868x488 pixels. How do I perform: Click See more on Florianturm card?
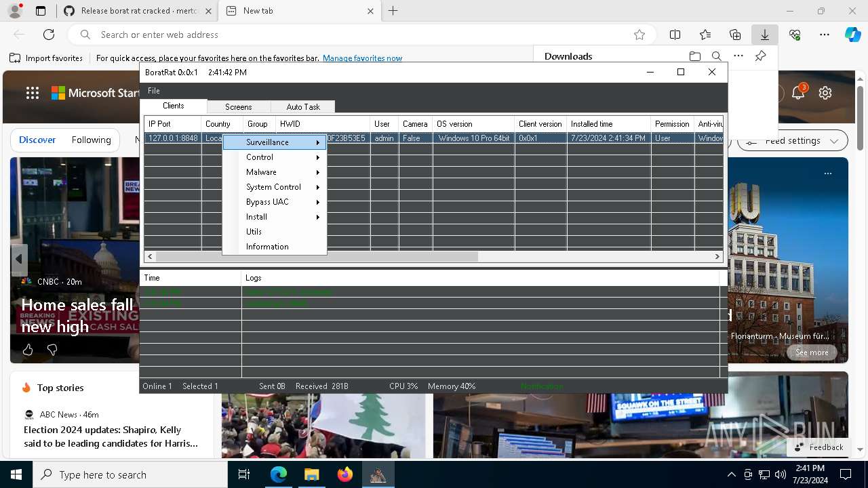point(812,352)
